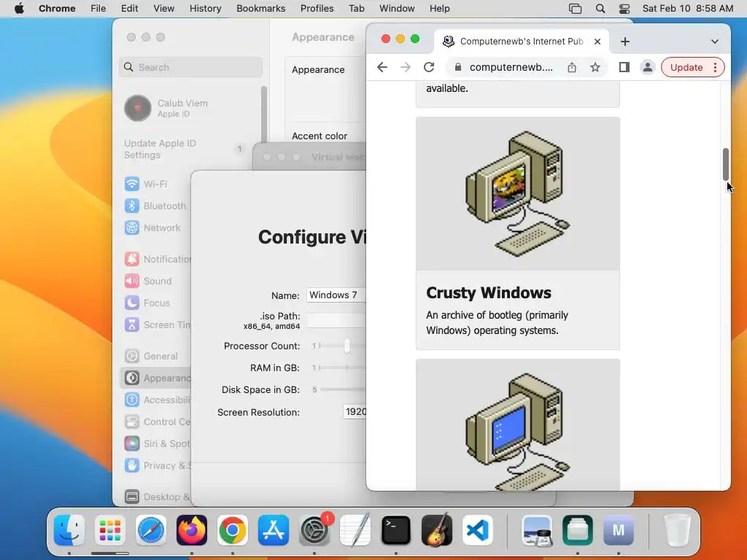Image resolution: width=747 pixels, height=560 pixels.
Task: Click the Chrome icon in the Dock
Action: click(x=233, y=530)
